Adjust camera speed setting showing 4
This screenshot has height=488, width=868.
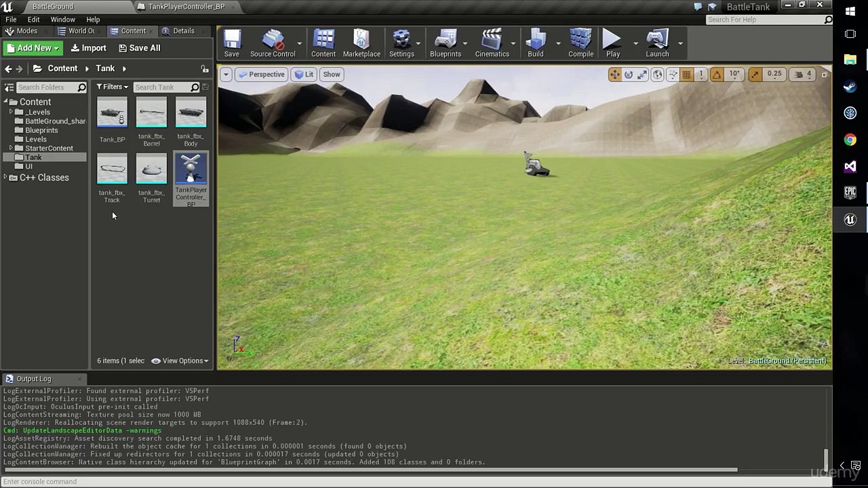(x=803, y=75)
